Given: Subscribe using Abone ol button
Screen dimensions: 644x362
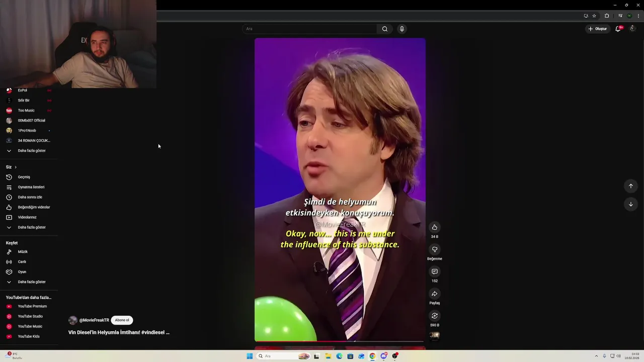Looking at the screenshot, I should pos(122,320).
